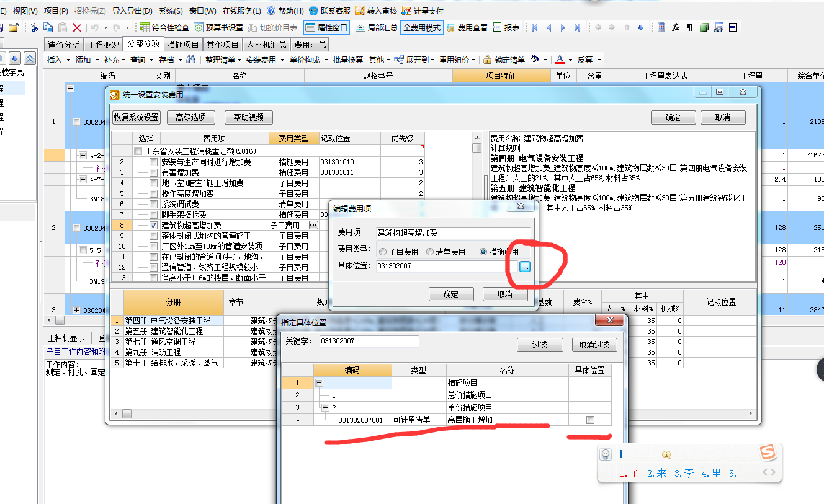Open 重用组价 dropdown

(457, 60)
